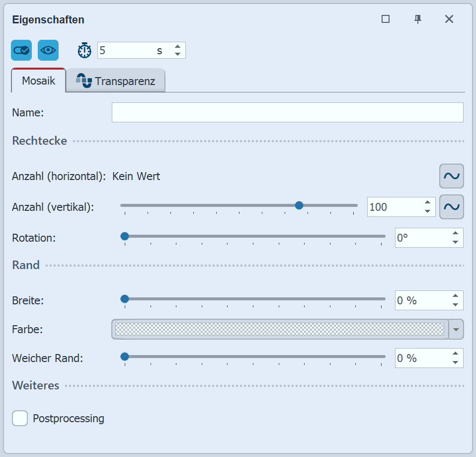Click the Farbe color swatch bar
The image size is (476, 457).
click(279, 329)
